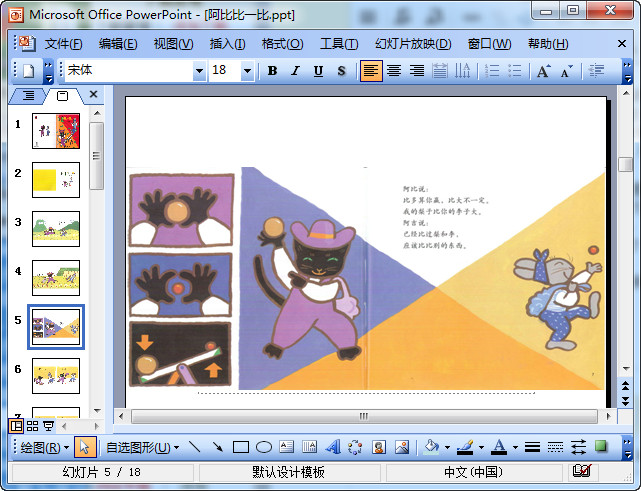Expand the standard toolbar options

(x=49, y=71)
